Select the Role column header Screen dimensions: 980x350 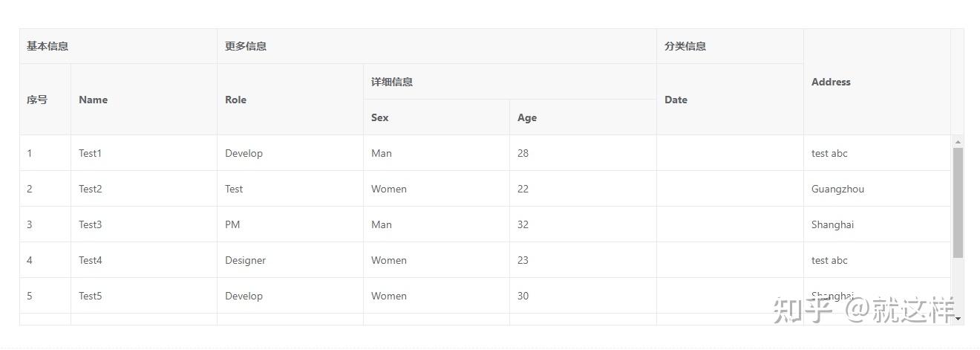(x=236, y=100)
